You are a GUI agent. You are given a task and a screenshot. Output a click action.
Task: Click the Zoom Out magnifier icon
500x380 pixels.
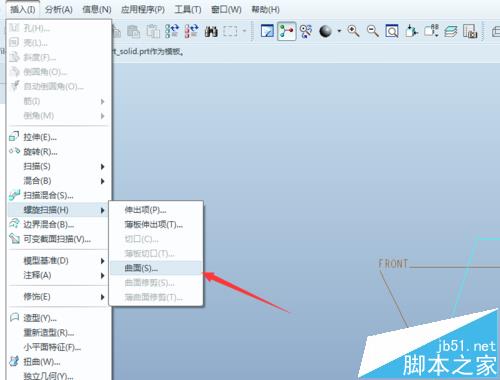tap(373, 31)
